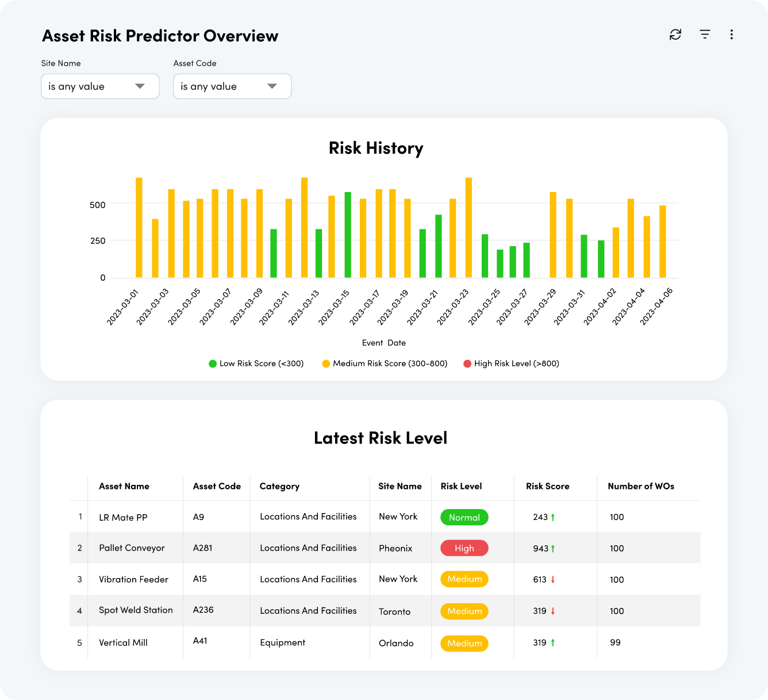Refresh the dashboard data
Screen dimensions: 768x700
675,35
